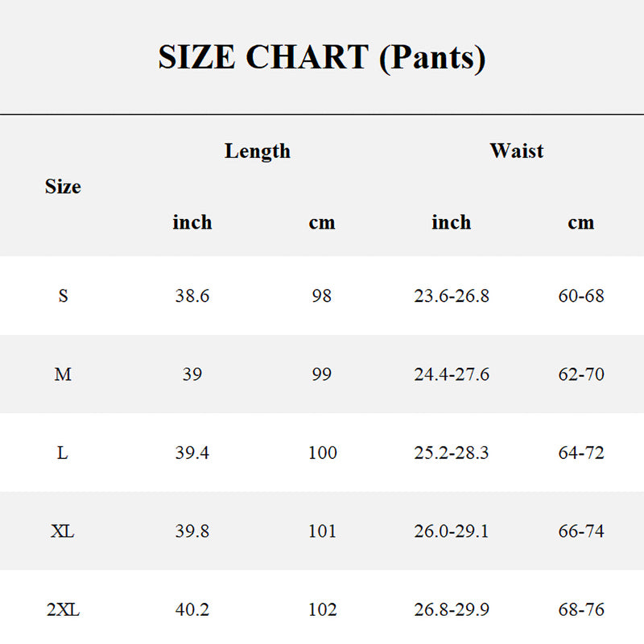Screen dimensions: 644x644
Task: Click the Size header label
Action: [63, 187]
